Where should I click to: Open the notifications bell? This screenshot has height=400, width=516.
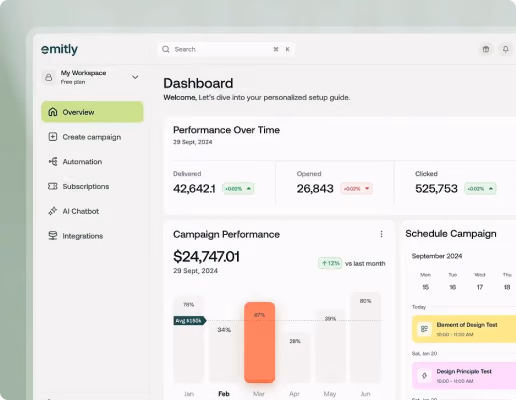coord(506,49)
